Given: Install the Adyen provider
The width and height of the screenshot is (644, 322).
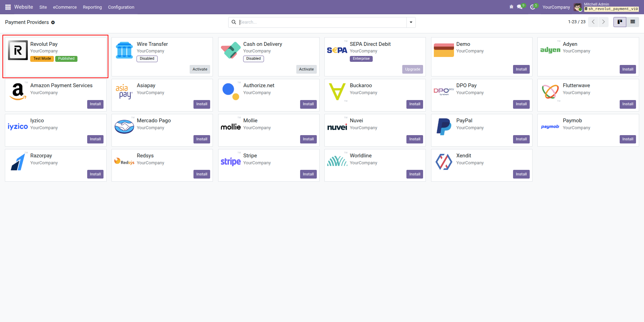Looking at the screenshot, I should pyautogui.click(x=628, y=69).
